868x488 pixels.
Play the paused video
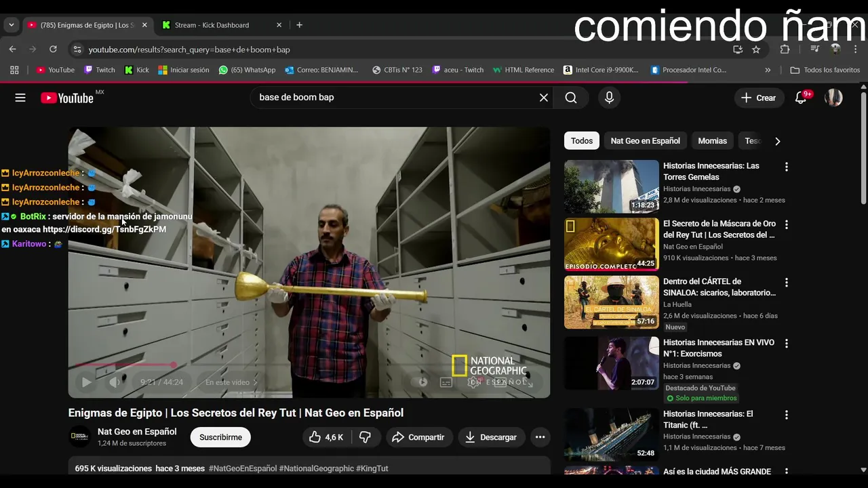pos(86,382)
